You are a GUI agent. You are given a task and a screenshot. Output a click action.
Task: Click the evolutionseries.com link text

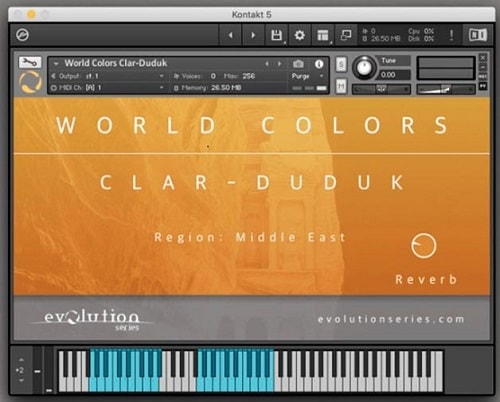(391, 319)
